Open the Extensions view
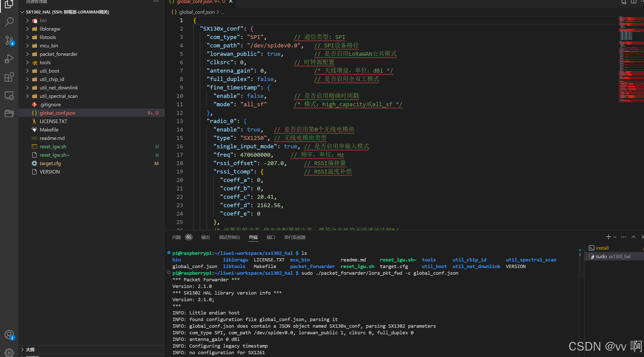The image size is (644, 357). point(9,77)
